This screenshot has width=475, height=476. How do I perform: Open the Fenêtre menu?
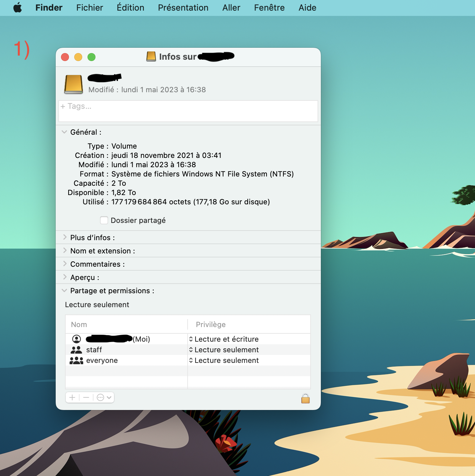point(269,7)
